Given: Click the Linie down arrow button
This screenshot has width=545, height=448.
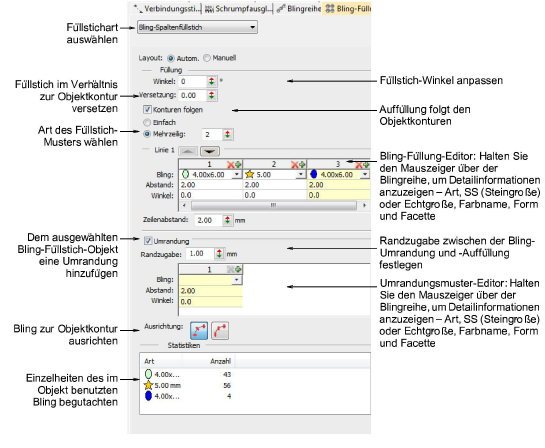Looking at the screenshot, I should [x=210, y=151].
